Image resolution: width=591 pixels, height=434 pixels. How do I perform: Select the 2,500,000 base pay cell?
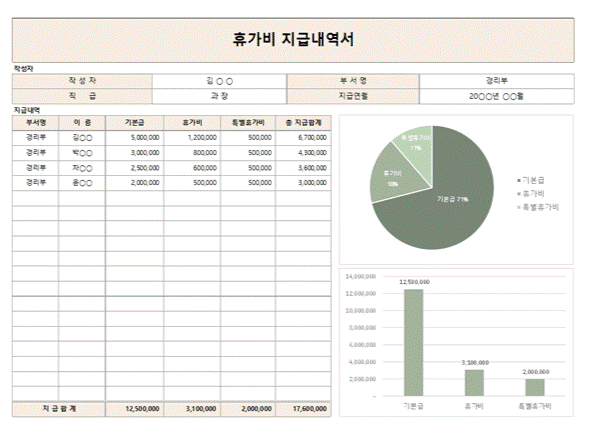pyautogui.click(x=135, y=168)
